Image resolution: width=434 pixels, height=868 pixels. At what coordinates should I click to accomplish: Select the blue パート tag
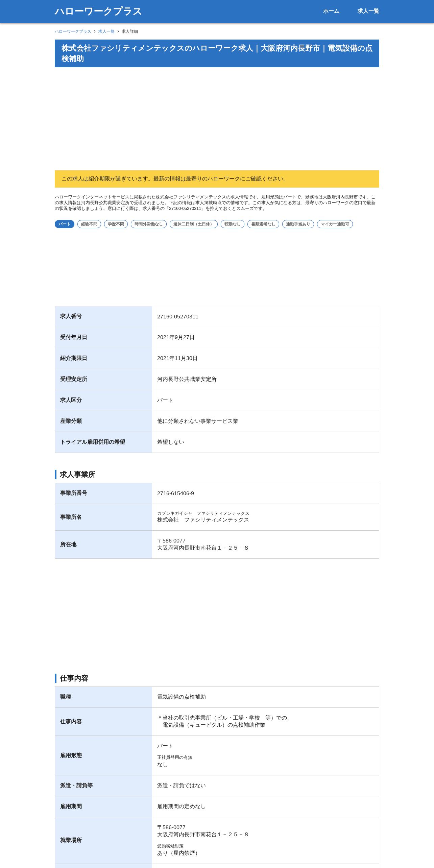coord(65,224)
